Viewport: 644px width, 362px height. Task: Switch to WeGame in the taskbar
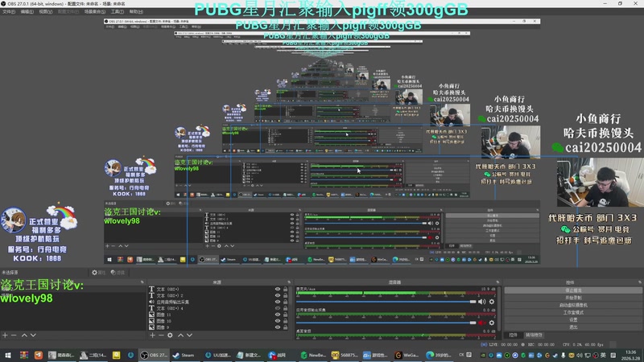407,355
